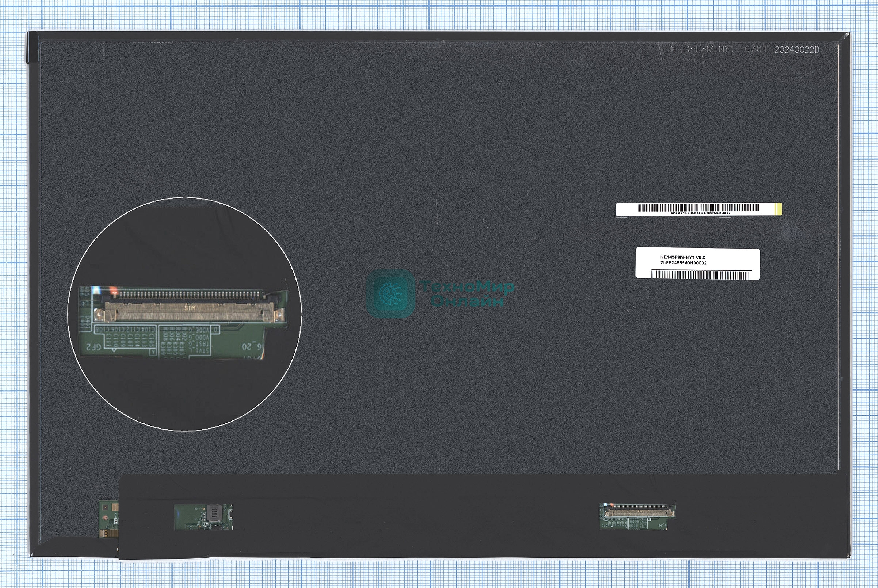The image size is (878, 588).
Task: Click the ТехноМир gear logo icon
Action: tap(390, 293)
